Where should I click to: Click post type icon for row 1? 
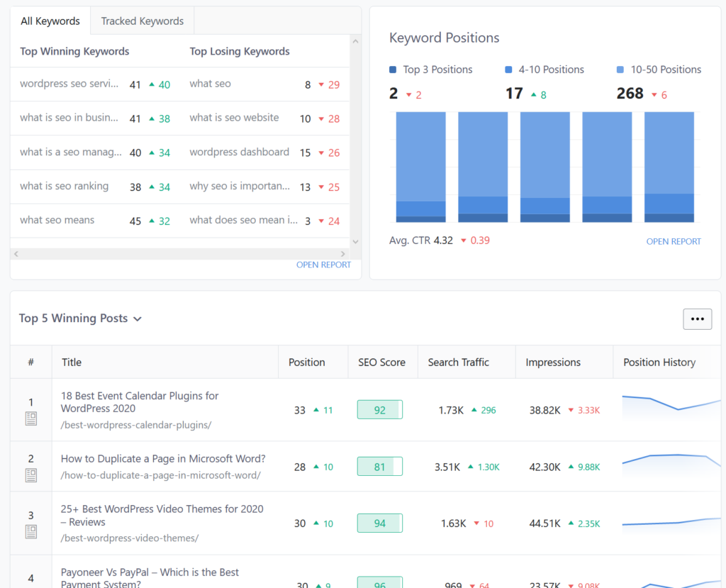tap(31, 419)
